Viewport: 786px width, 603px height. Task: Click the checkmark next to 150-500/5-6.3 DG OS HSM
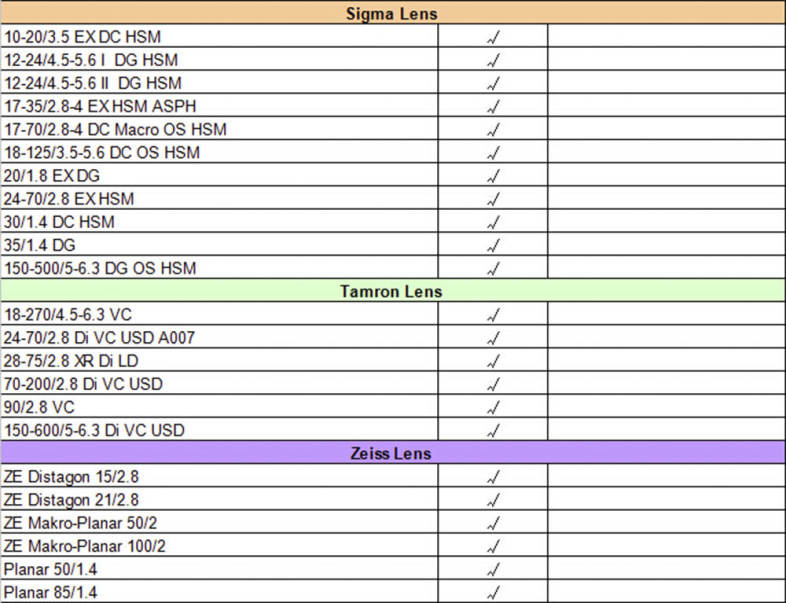(x=492, y=268)
